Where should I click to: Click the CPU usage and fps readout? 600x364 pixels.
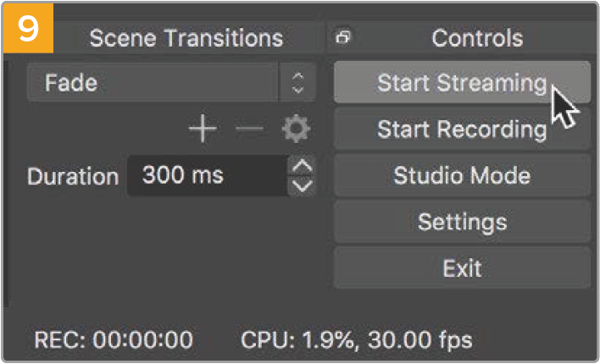(x=357, y=339)
